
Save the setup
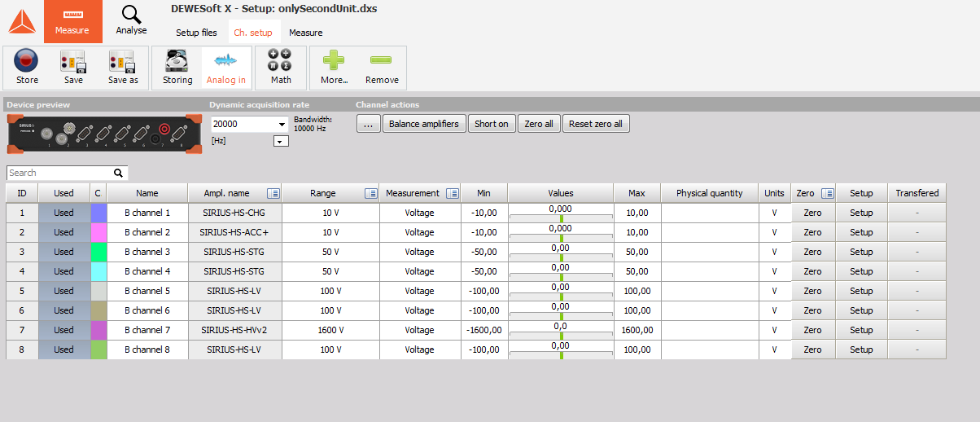tap(73, 67)
